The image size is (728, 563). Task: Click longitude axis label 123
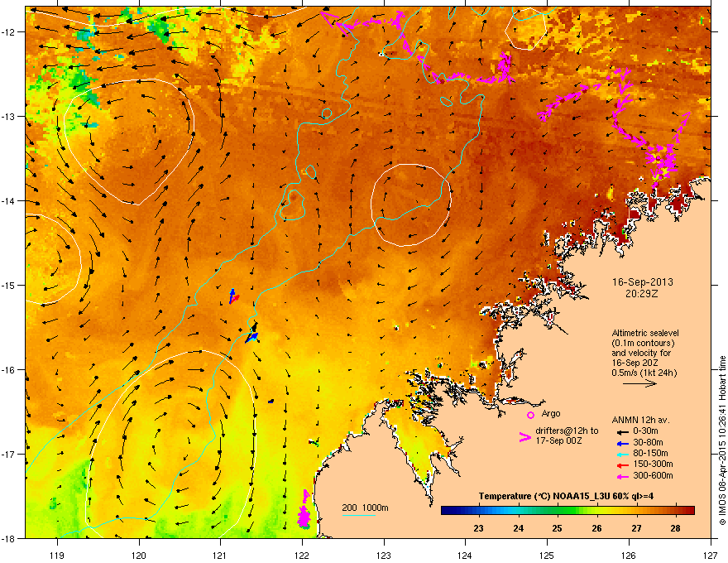pyautogui.click(x=384, y=555)
